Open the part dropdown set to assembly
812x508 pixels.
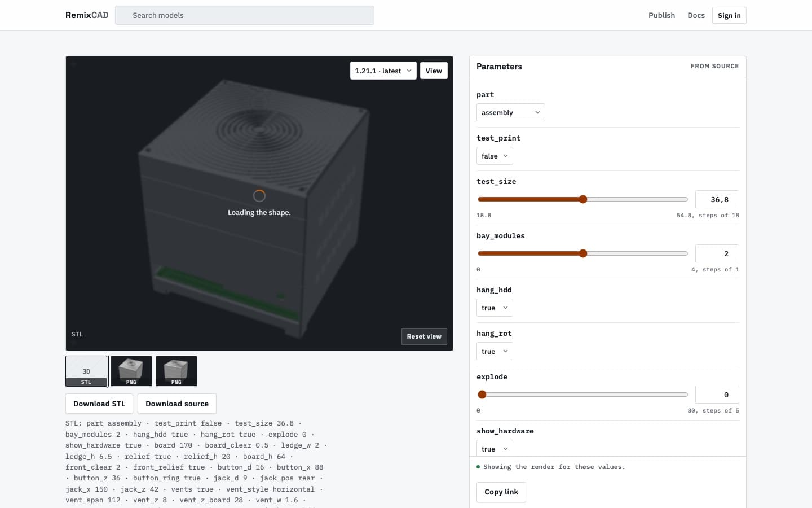(511, 112)
